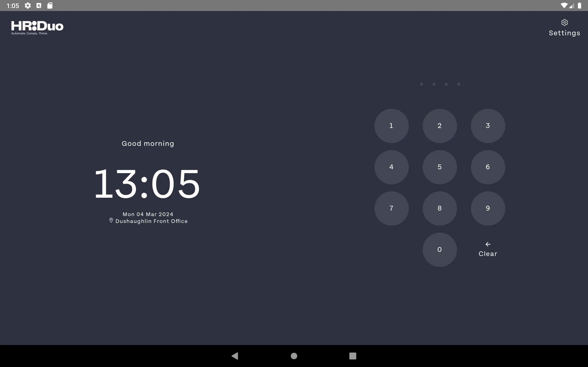Tap the HR:Duo logo home button
Image resolution: width=588 pixels, height=367 pixels.
point(37,27)
